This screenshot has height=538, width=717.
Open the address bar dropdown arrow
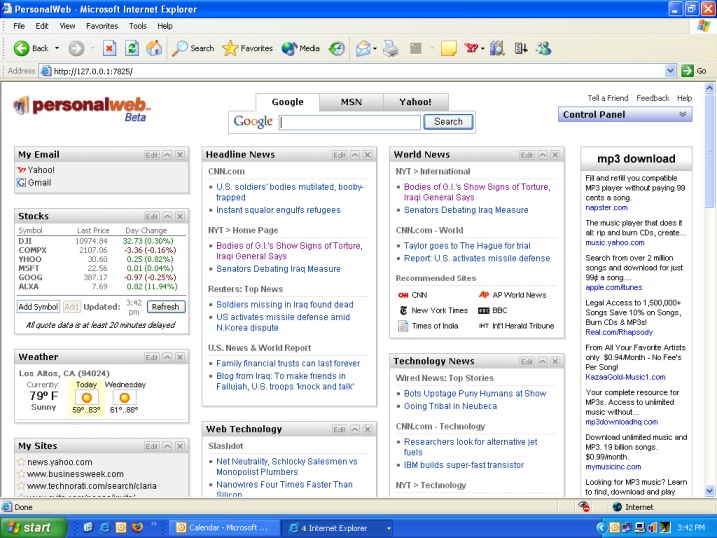point(670,71)
